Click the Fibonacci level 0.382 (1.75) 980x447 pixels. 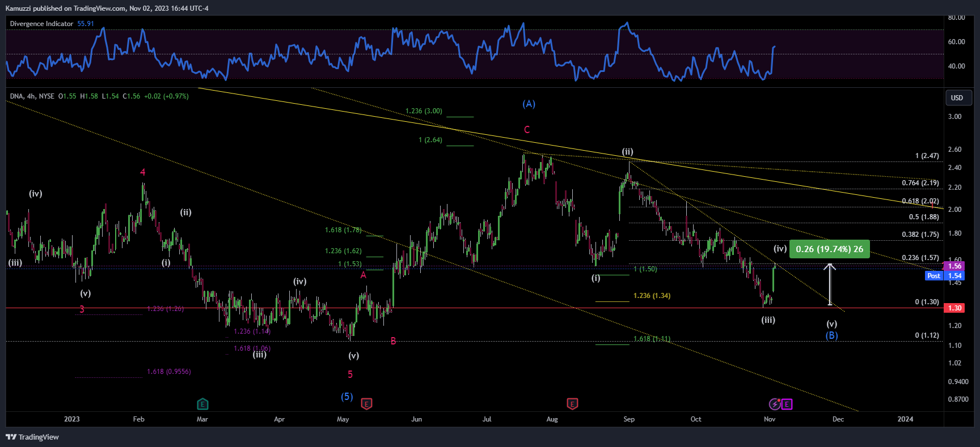(x=920, y=235)
